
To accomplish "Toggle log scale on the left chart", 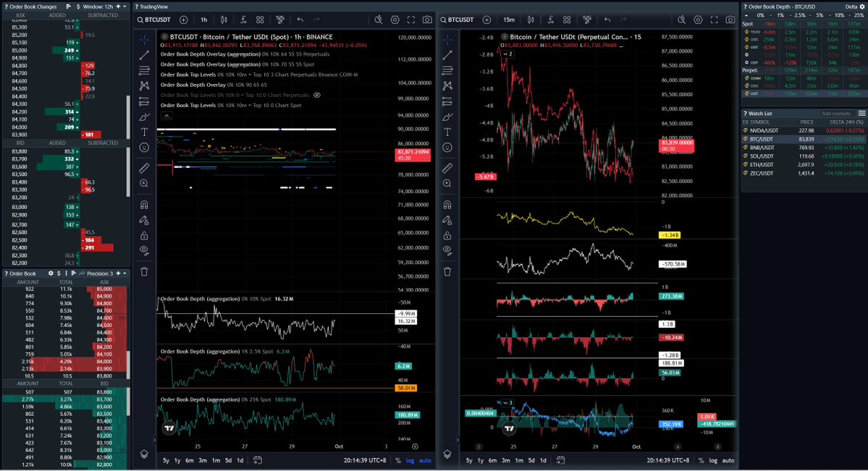I will pyautogui.click(x=410, y=460).
